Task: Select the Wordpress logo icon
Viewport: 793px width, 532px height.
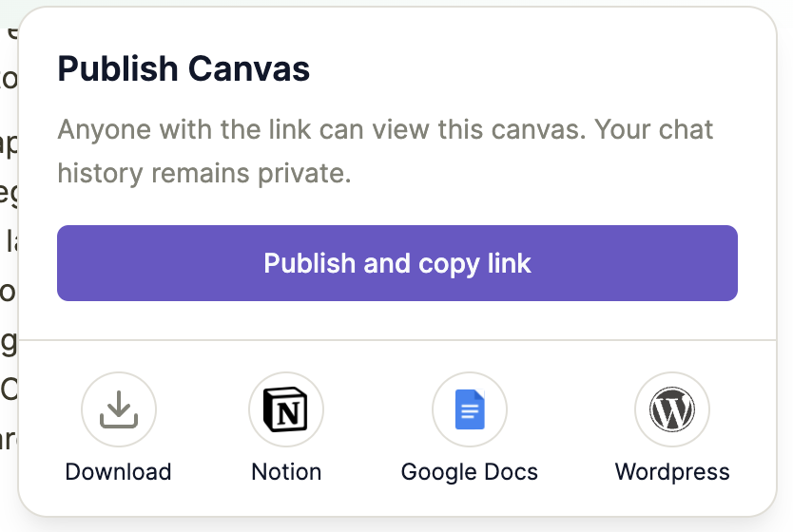Action: [672, 409]
